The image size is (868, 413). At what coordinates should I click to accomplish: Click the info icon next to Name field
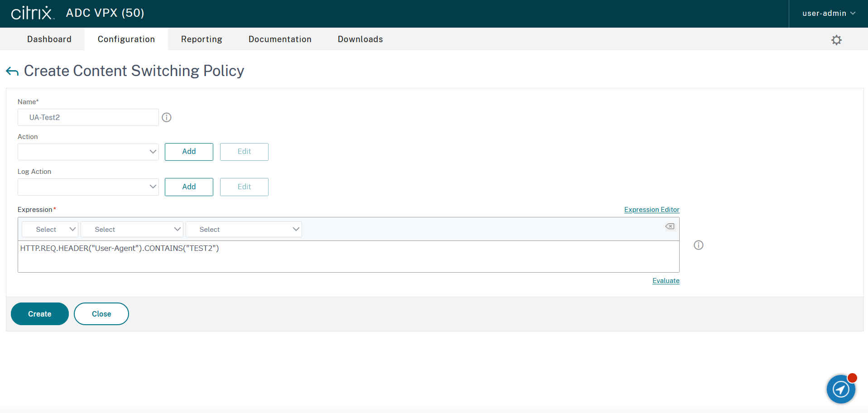[167, 118]
